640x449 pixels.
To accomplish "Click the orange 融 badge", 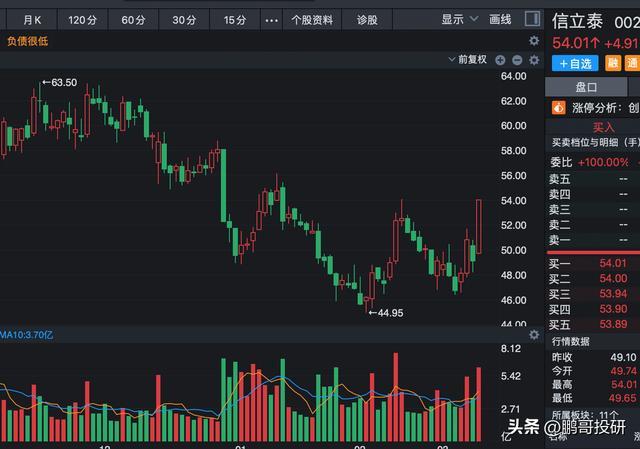I will click(x=612, y=63).
